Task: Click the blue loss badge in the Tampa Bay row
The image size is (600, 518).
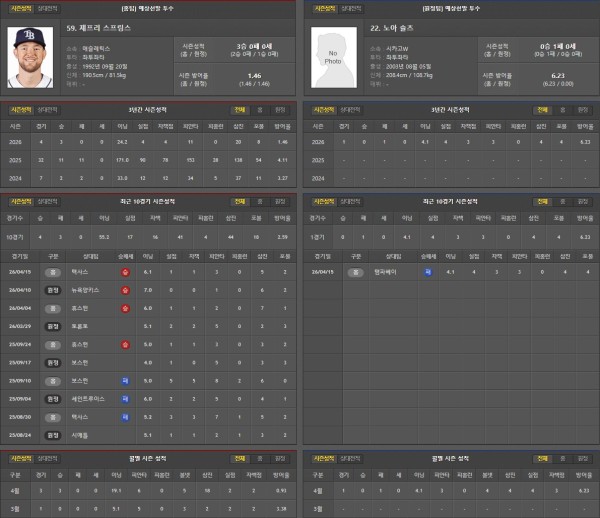Action: pos(427,271)
